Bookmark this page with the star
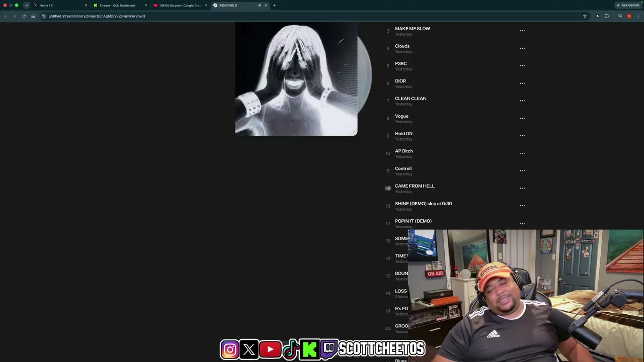This screenshot has width=644, height=362. pos(585,16)
